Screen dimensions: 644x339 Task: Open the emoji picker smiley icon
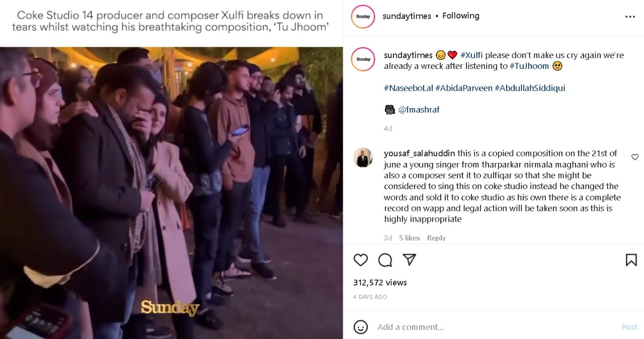click(x=361, y=327)
